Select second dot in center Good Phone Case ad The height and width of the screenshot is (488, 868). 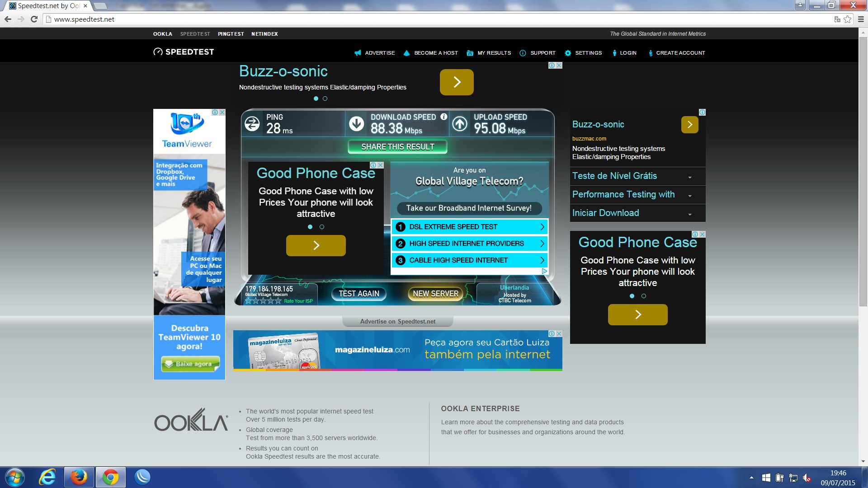pyautogui.click(x=322, y=227)
